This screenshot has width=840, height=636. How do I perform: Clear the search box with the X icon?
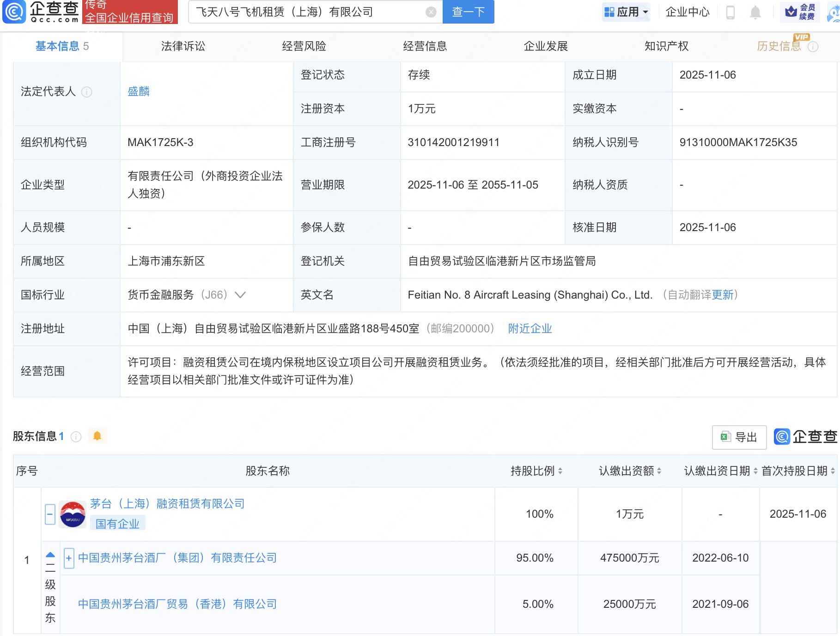click(431, 12)
